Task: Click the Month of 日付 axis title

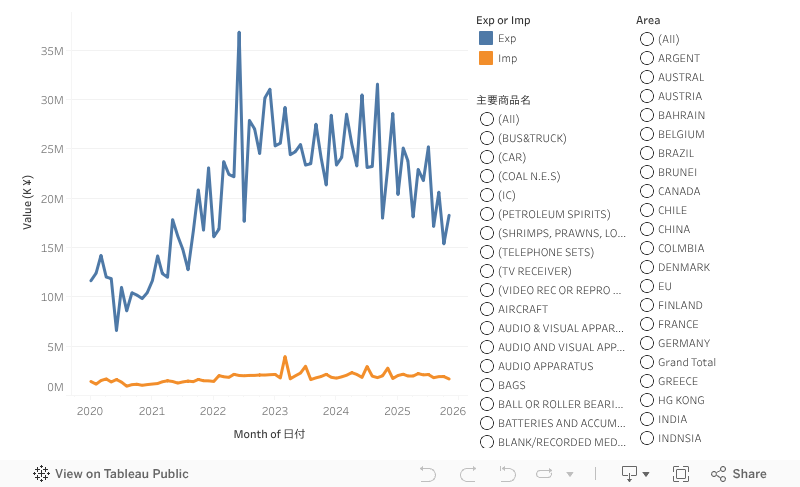Action: (270, 434)
